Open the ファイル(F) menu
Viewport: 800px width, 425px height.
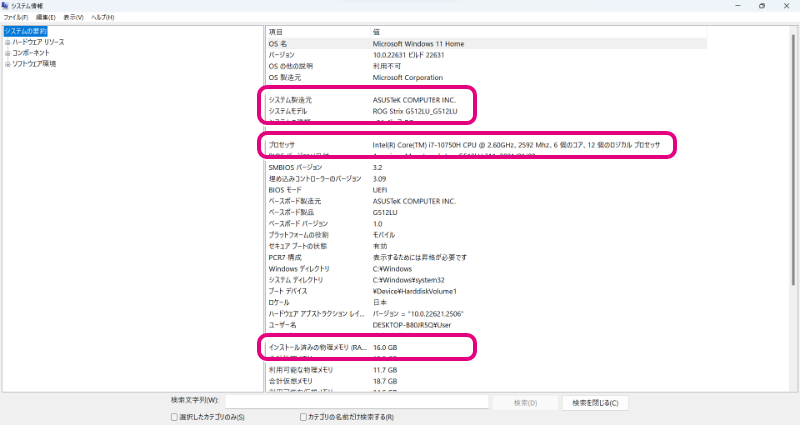15,17
